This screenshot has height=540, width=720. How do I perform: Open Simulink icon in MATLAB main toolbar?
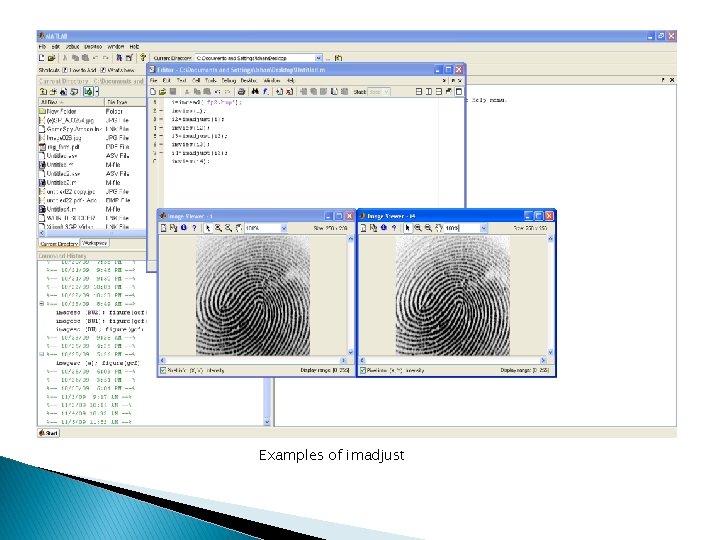[119, 58]
